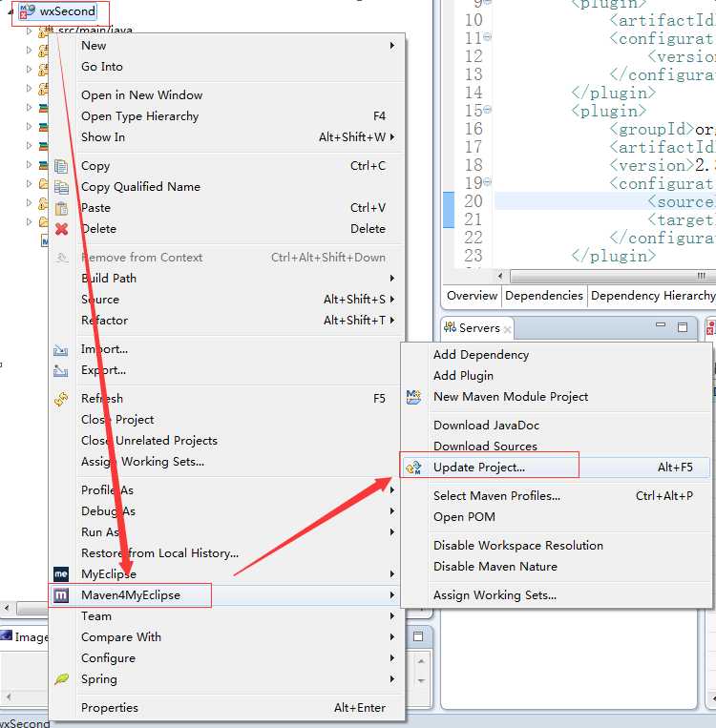Click the wxSecond Maven project icon
The image size is (716, 728).
tap(27, 11)
